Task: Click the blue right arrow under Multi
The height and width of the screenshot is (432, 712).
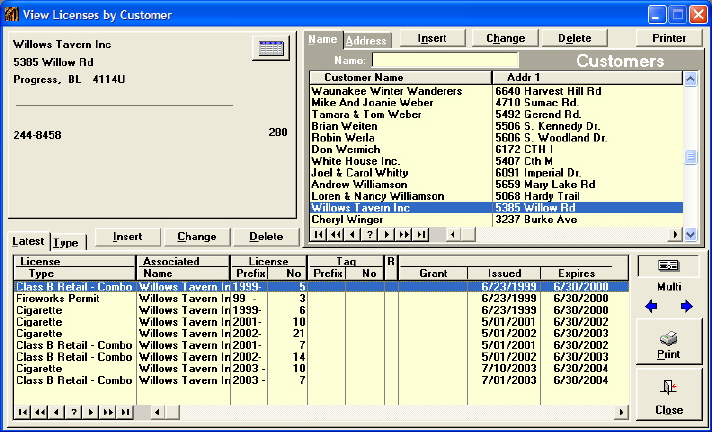Action: point(686,306)
